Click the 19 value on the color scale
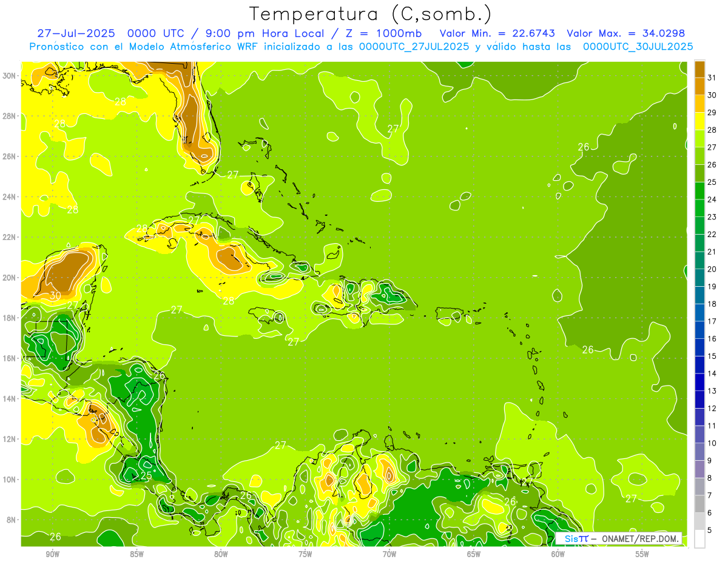The width and height of the screenshot is (728, 562). (712, 287)
